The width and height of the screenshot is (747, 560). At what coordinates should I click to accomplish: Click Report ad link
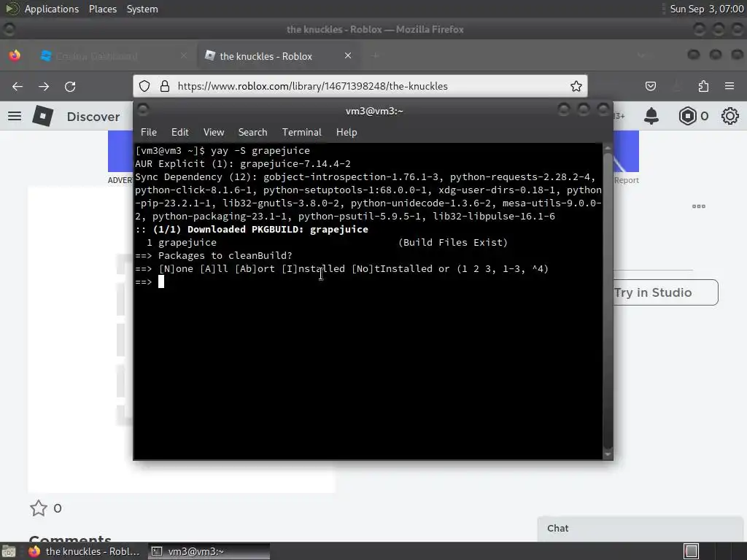[x=626, y=180]
